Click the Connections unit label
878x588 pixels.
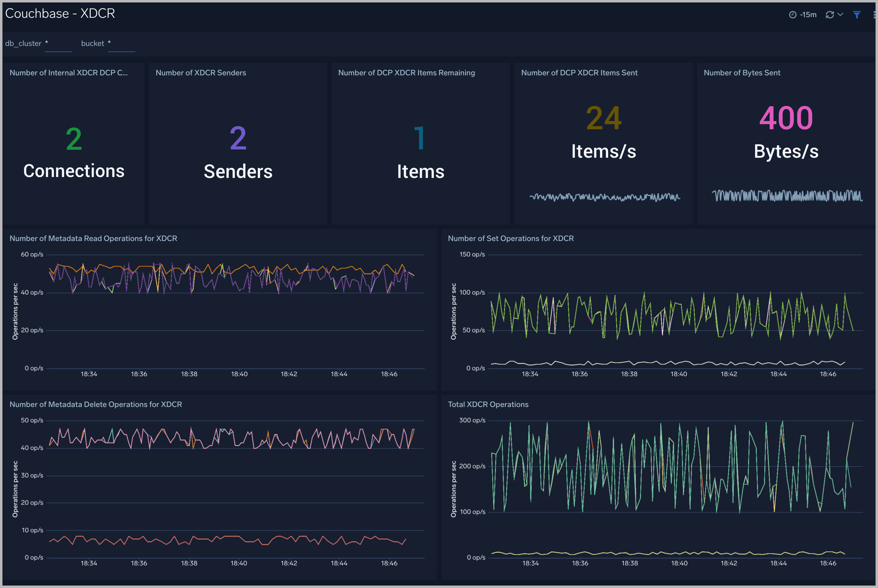pos(74,171)
